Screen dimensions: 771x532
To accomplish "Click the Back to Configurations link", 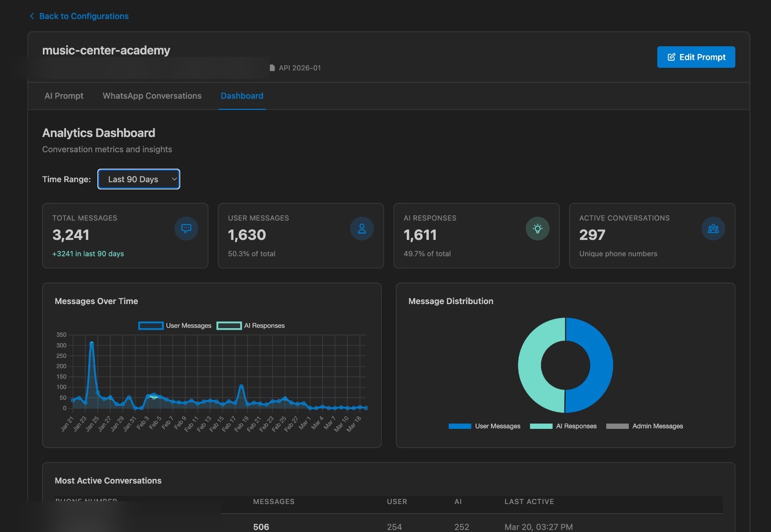I will click(83, 15).
